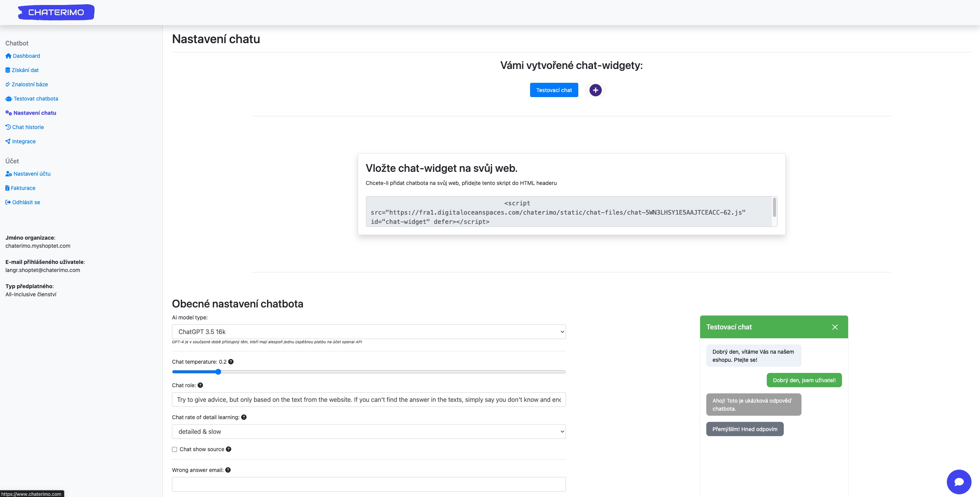Click the Nastavení chatu gears icon

click(x=8, y=113)
